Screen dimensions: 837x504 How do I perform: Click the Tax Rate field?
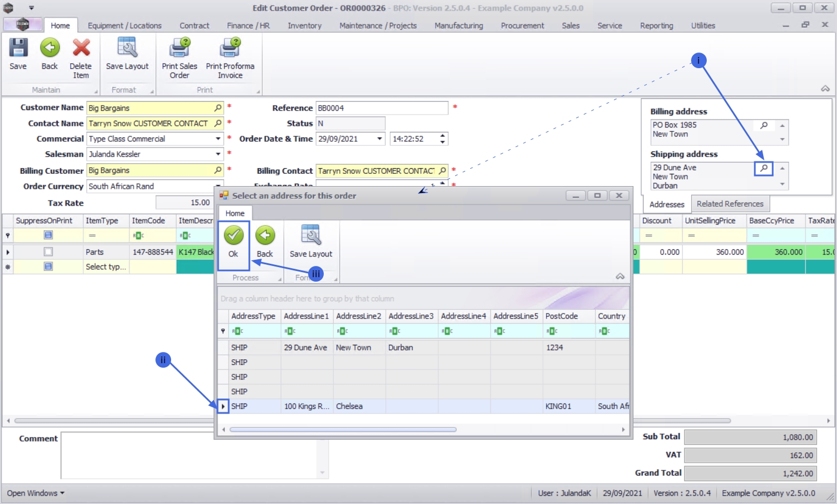click(x=184, y=203)
